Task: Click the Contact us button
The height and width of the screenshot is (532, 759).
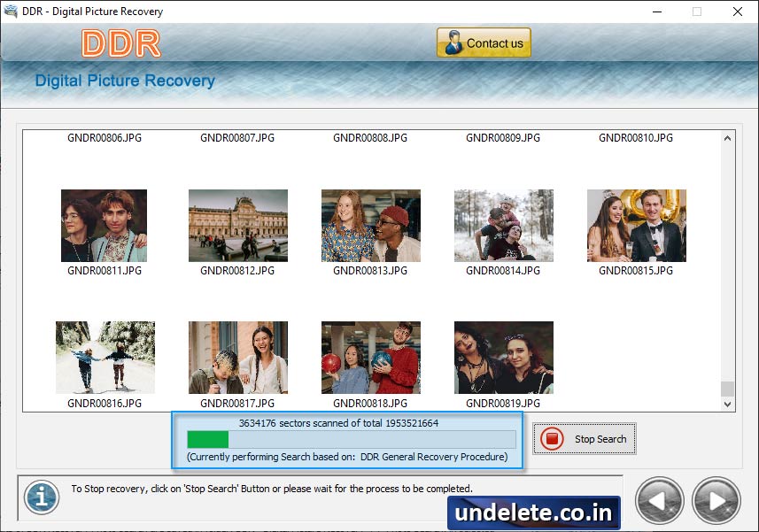Action: (484, 43)
